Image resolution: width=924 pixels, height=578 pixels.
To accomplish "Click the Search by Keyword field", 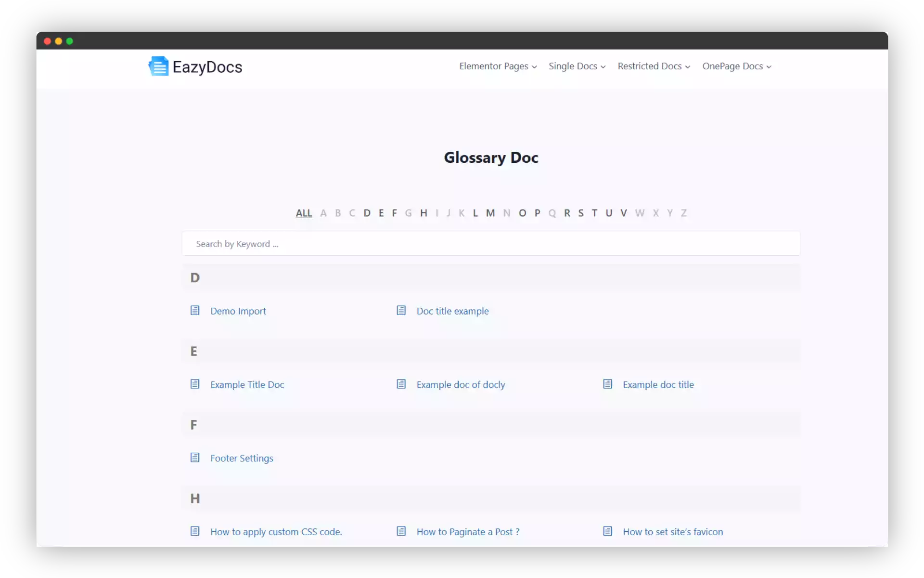I will click(x=490, y=243).
